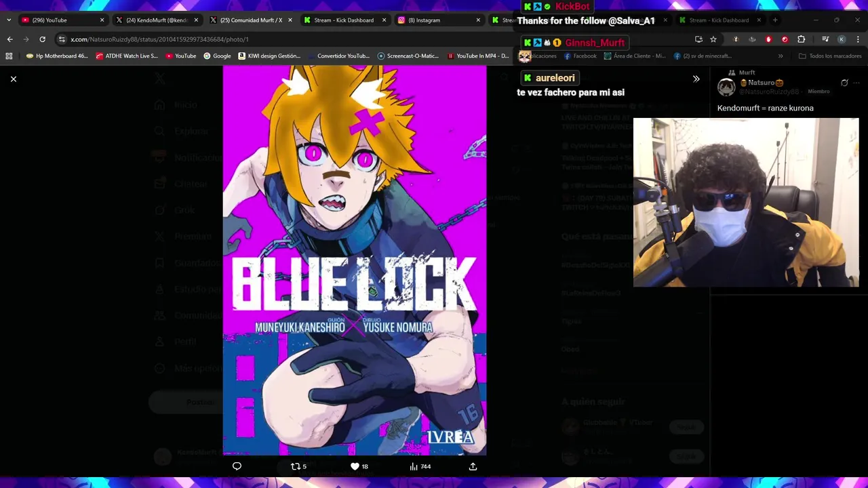Image resolution: width=868 pixels, height=488 pixels.
Task: Open the Chrome tab search dropdown
Action: tap(8, 20)
